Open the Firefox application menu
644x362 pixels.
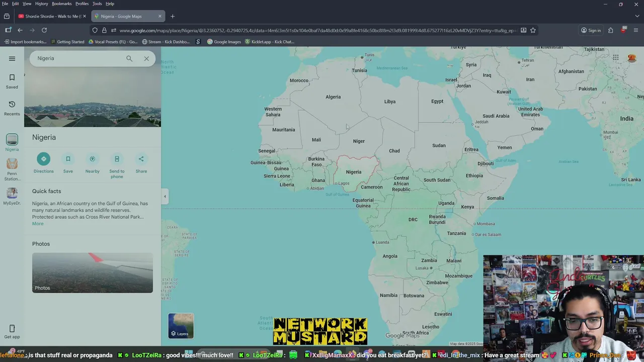pos(636,30)
